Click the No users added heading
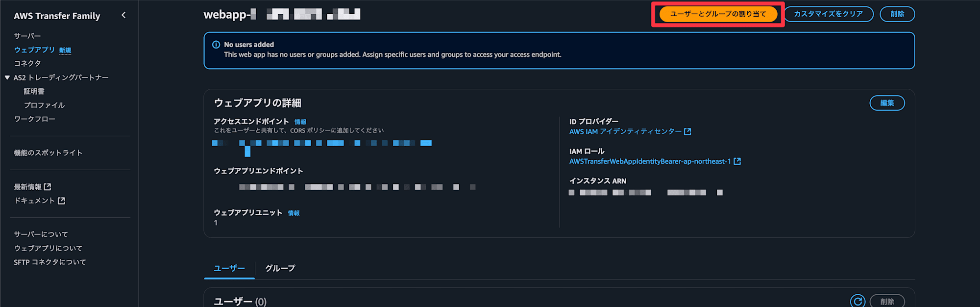980x307 pixels. (x=249, y=45)
